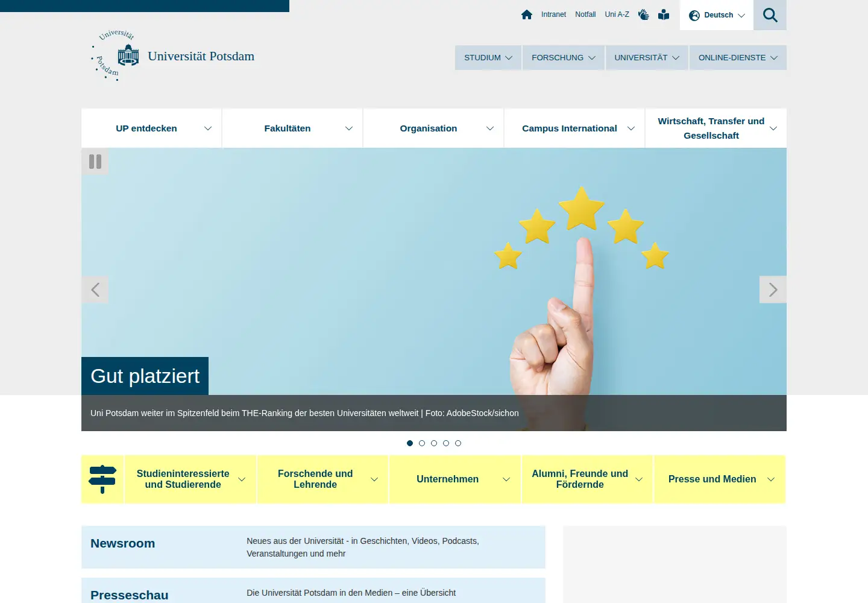Open the Notfall link
Viewport: 868px width, 603px height.
(585, 14)
